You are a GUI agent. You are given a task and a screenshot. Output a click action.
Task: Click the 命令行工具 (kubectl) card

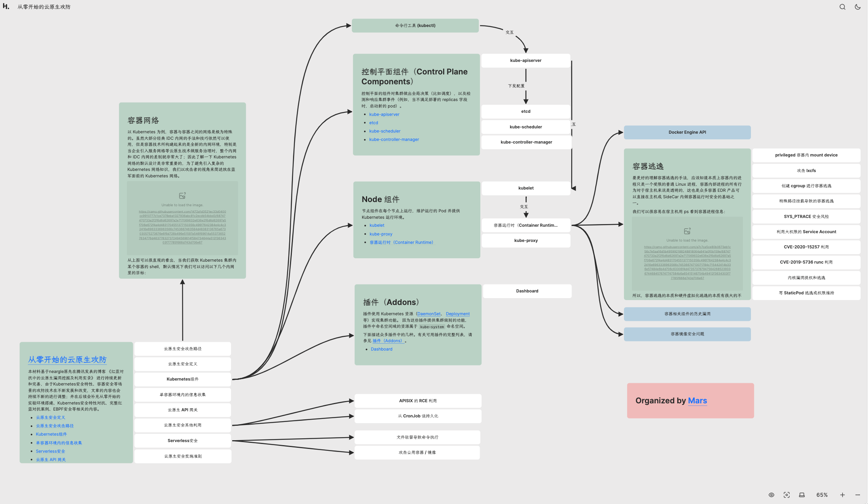[x=415, y=25]
